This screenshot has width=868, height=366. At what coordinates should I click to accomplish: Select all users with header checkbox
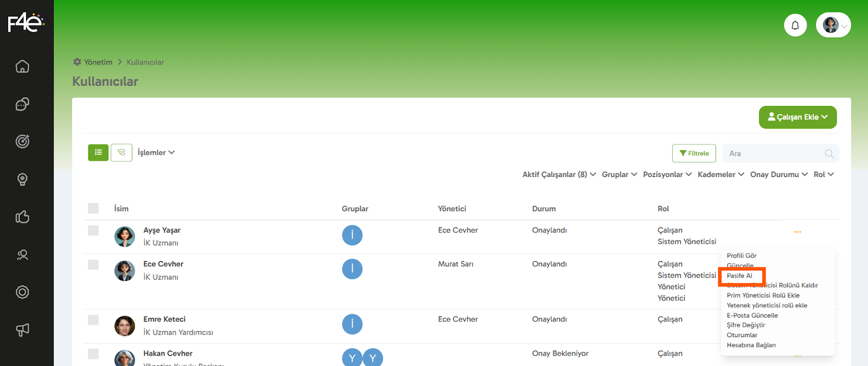[93, 209]
